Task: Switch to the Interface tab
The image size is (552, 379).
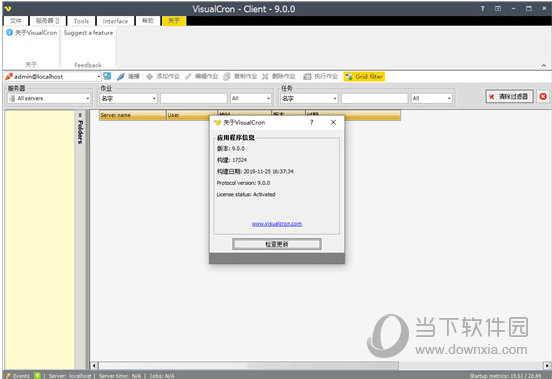Action: [115, 21]
